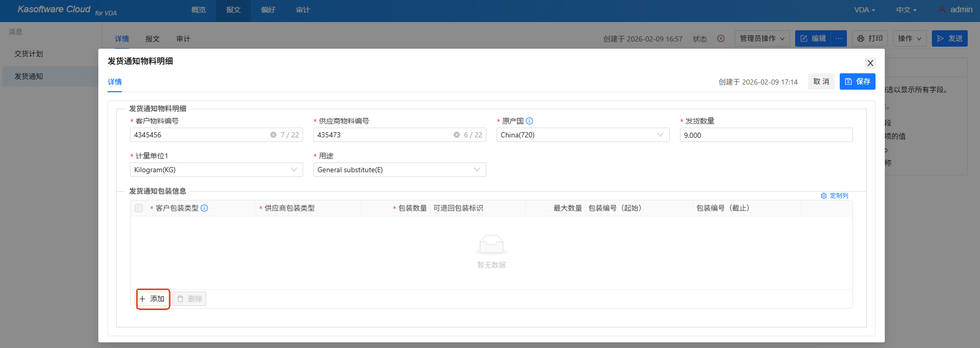
Task: Close the 发货通知物料明细 dialog with X
Action: [870, 63]
